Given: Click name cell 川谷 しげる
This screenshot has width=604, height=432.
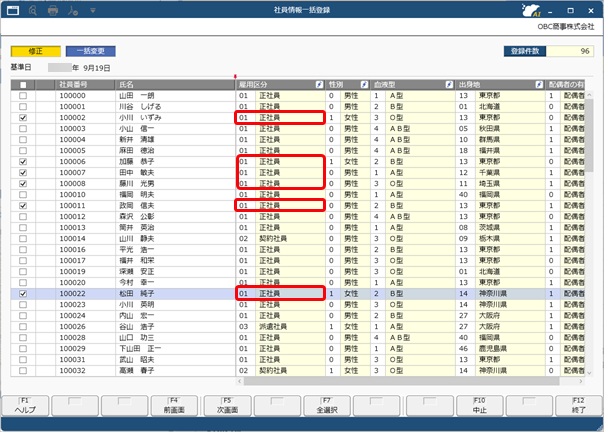Looking at the screenshot, I should pyautogui.click(x=175, y=106).
